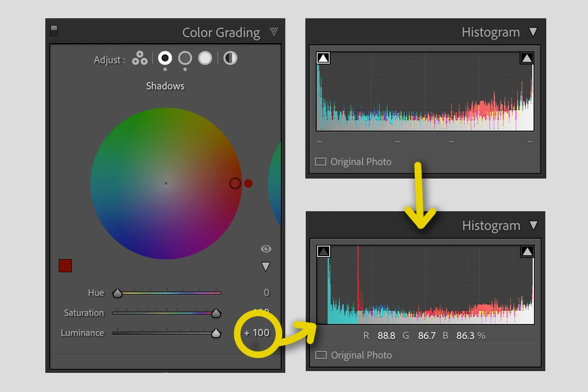
Task: Enable Original Photo checkbox in top Histogram
Action: [x=320, y=162]
